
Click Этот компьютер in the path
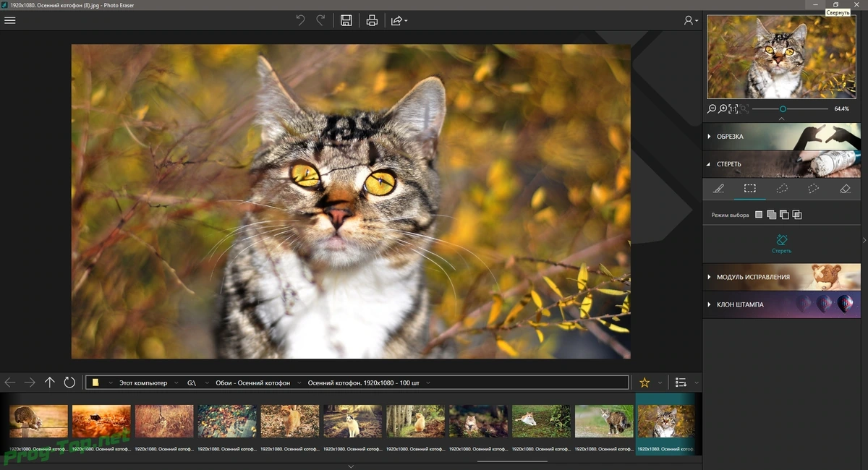[x=143, y=383]
